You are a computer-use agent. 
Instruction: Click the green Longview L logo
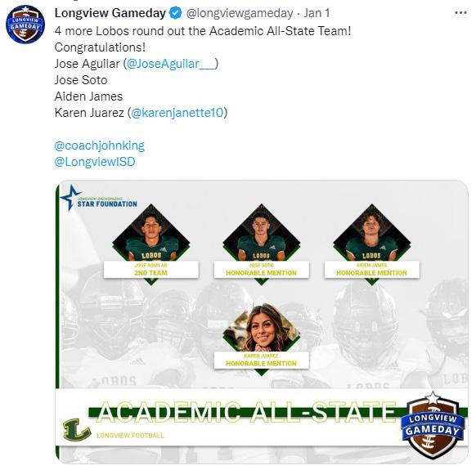click(76, 430)
